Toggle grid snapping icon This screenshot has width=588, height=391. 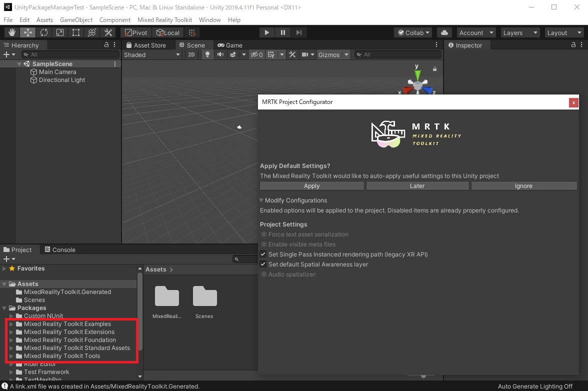point(192,32)
